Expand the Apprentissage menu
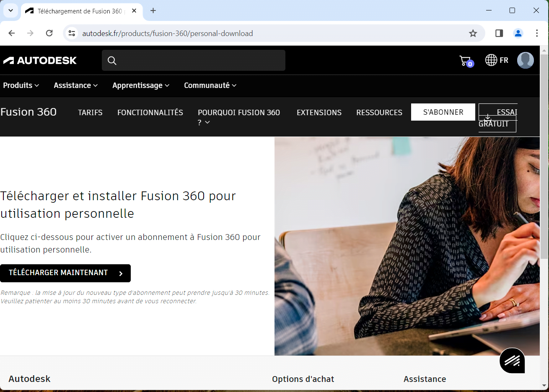 pos(141,85)
